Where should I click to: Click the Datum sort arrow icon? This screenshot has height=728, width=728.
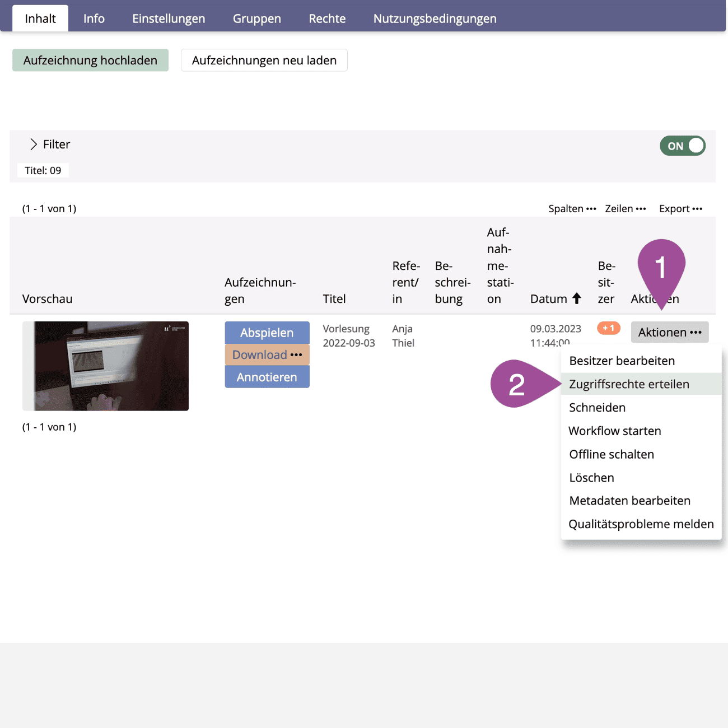[576, 298]
